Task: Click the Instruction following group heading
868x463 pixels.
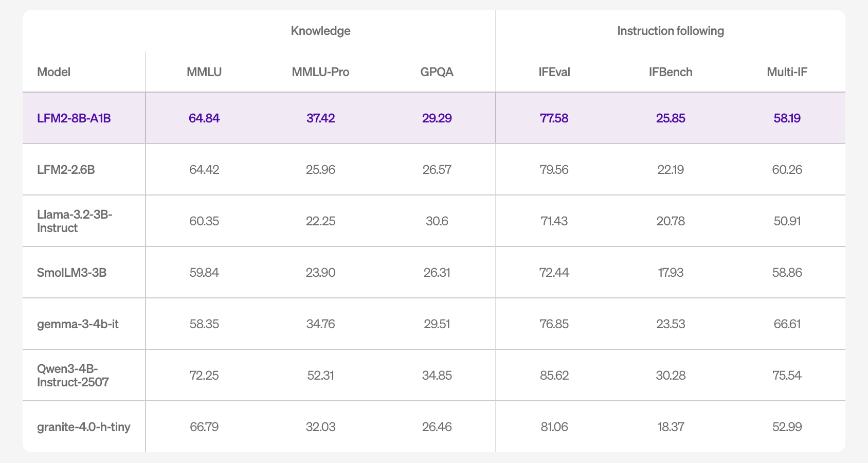Action: pos(671,31)
